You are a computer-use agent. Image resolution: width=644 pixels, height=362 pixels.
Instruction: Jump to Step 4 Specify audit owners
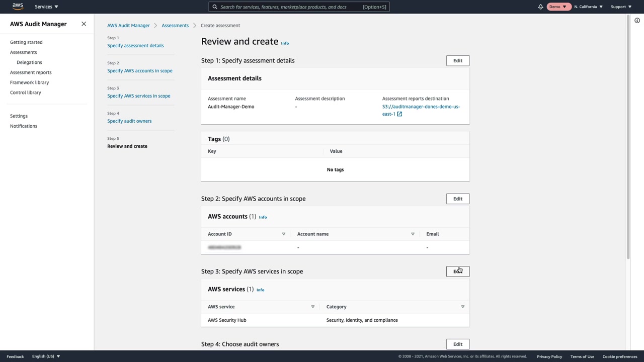pos(129,121)
